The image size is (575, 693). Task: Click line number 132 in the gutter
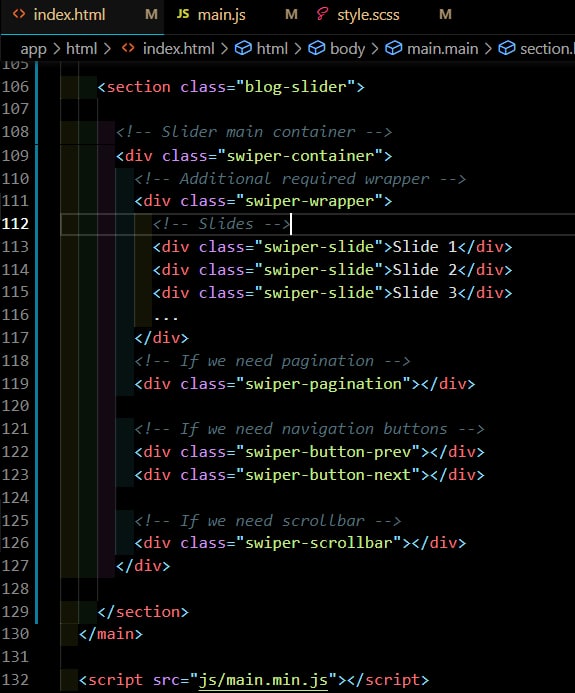(15, 680)
